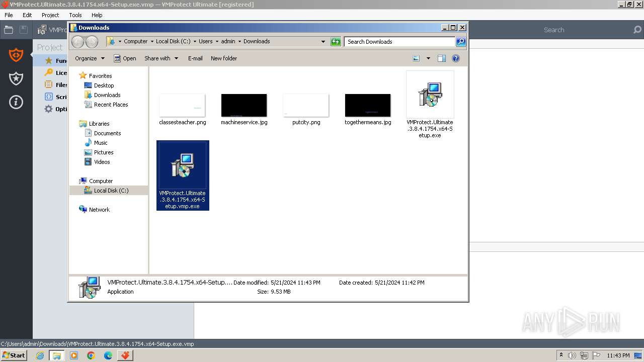Open Windows Media Player from taskbar
This screenshot has width=644, height=362.
click(74, 355)
